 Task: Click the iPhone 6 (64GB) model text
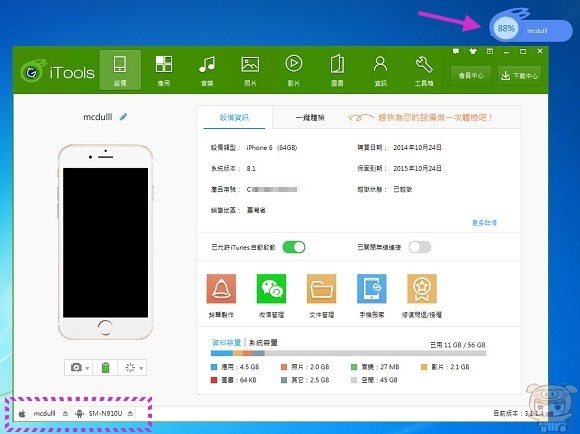[x=272, y=148]
